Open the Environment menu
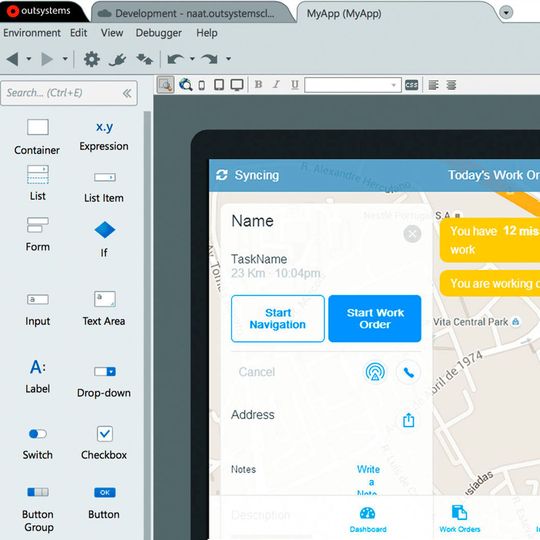The image size is (540, 540). click(32, 33)
